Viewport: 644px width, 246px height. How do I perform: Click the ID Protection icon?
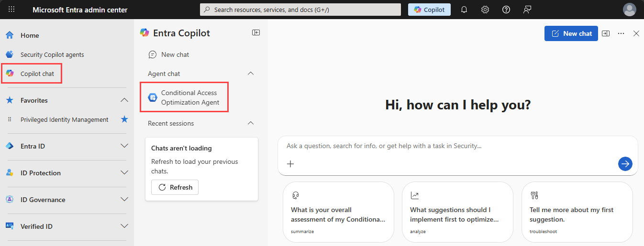(10, 173)
